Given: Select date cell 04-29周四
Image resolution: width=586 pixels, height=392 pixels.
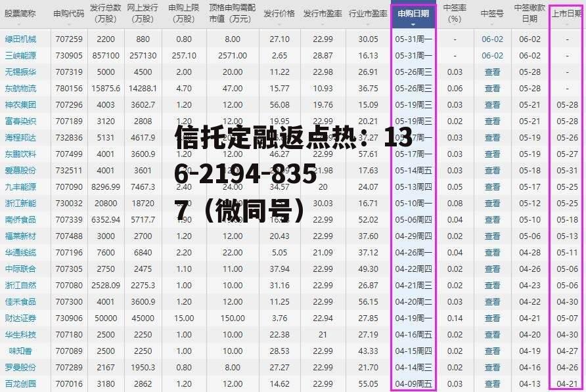Looking at the screenshot, I should click(x=413, y=236).
